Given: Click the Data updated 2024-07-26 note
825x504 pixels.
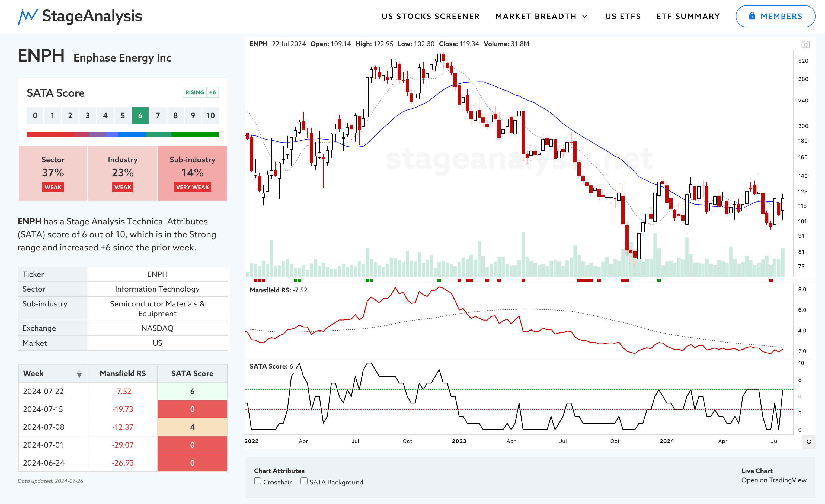Looking at the screenshot, I should pyautogui.click(x=50, y=481).
